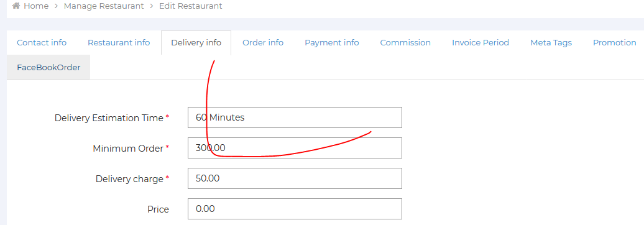644x225 pixels.
Task: Open the Promotion tab
Action: (x=614, y=43)
